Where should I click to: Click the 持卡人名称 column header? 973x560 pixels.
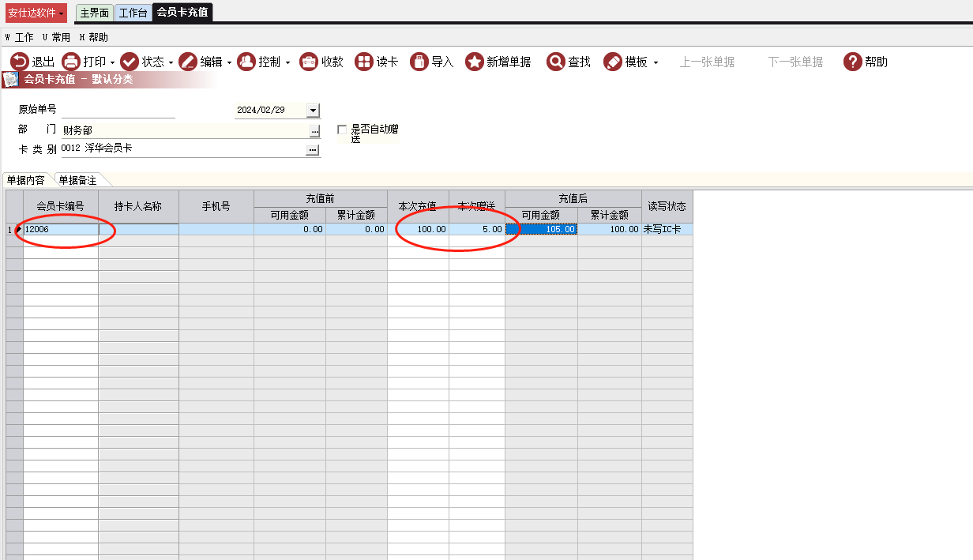pos(138,206)
